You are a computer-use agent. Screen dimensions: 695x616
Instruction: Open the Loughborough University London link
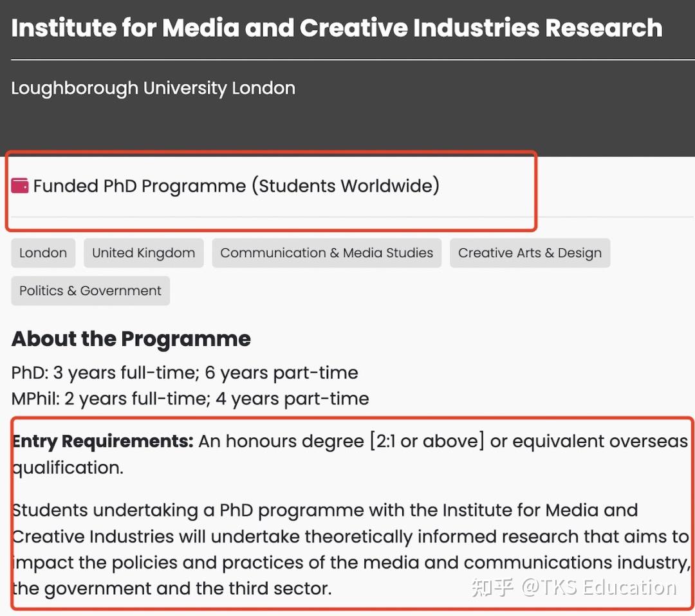(153, 88)
